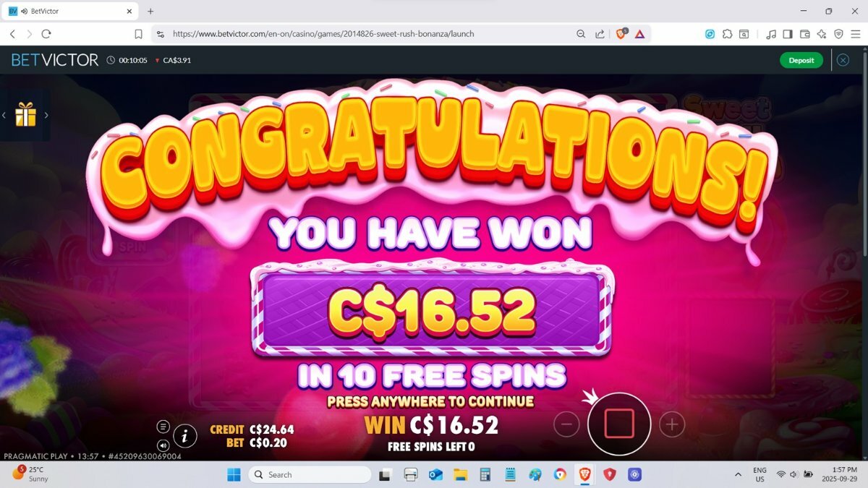This screenshot has height=488, width=868.
Task: Click the BetVictor logo
Action: tap(55, 60)
